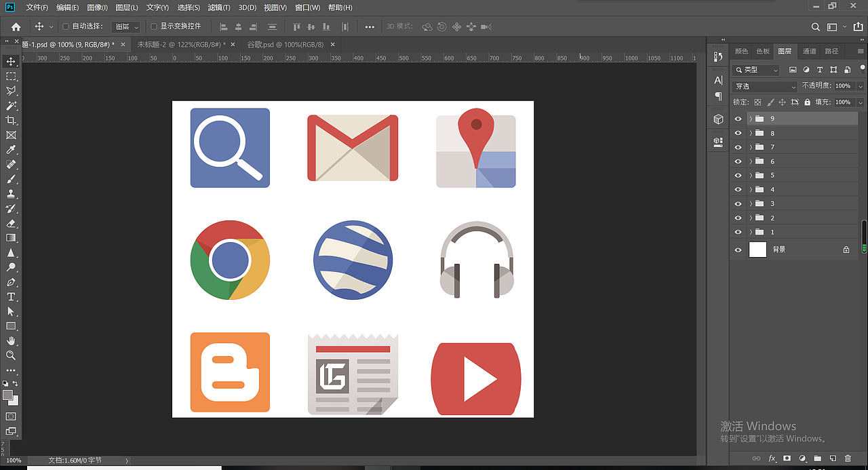Viewport: 868px width, 470px height.
Task: Lock all with the padlock icon
Action: pos(807,102)
